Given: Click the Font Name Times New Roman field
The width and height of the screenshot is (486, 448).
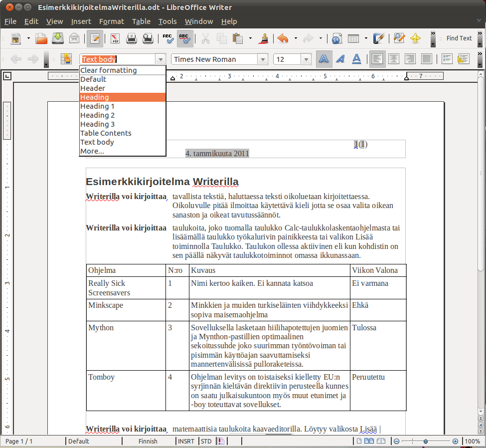Looking at the screenshot, I should click(214, 59).
